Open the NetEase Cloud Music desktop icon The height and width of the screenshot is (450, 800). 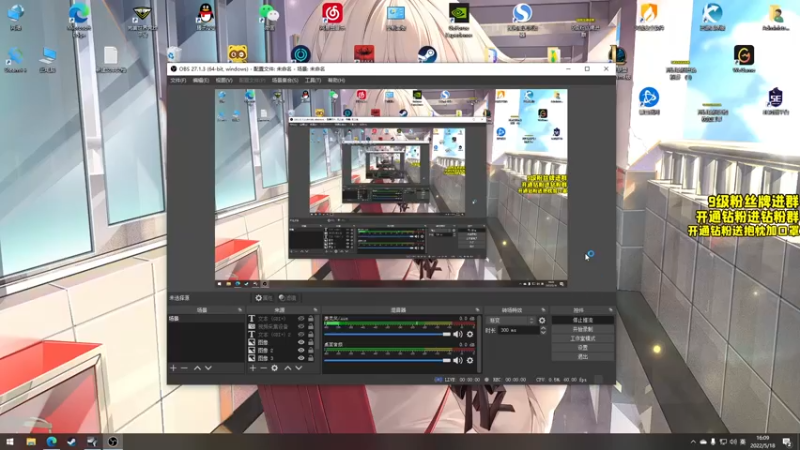coord(332,16)
